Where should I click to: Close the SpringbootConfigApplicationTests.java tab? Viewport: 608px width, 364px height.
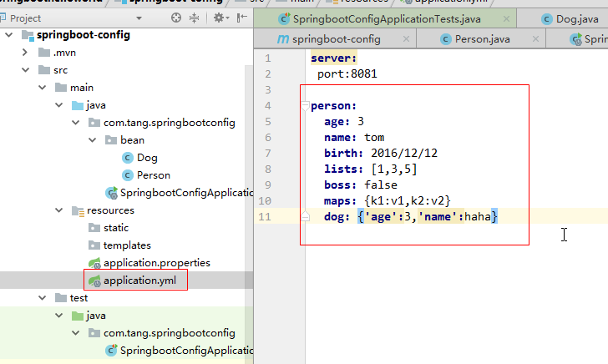coord(506,18)
